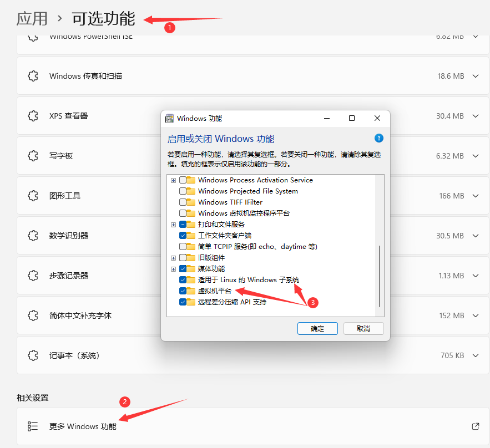Screen dimensions: 490x448
Task: Click the 步骤记录器 app icon
Action: pyautogui.click(x=33, y=275)
